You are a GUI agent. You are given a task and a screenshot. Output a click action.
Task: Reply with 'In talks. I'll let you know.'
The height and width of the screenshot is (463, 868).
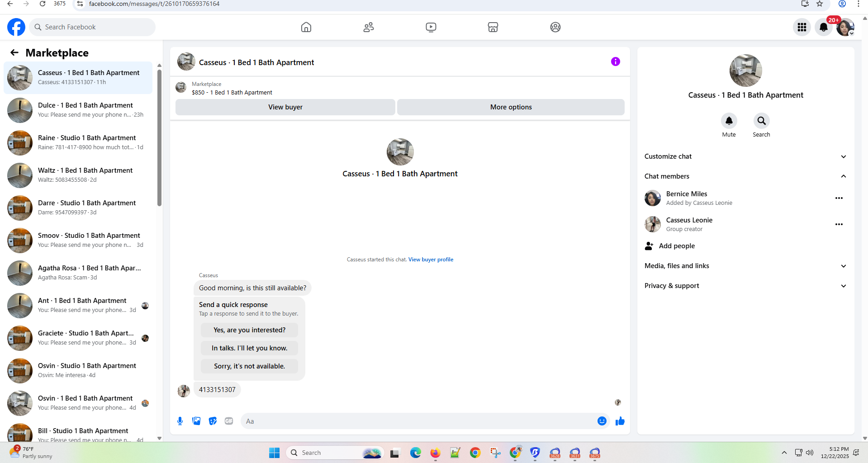pyautogui.click(x=249, y=348)
